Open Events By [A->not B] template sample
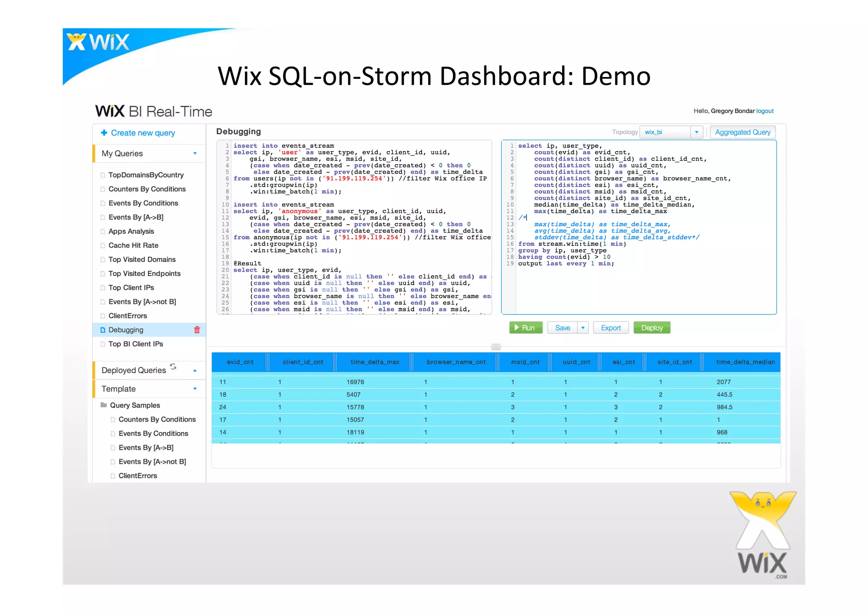This screenshot has width=868, height=613. [152, 462]
